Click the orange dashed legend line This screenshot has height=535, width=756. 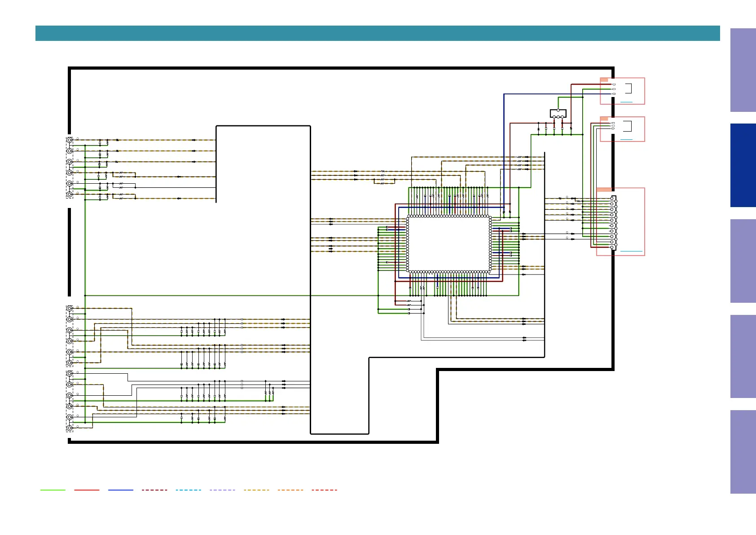(x=290, y=490)
